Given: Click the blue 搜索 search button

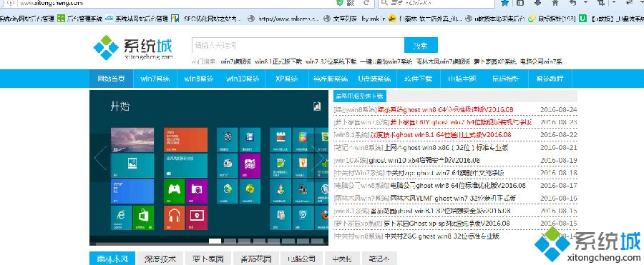Looking at the screenshot, I should pyautogui.click(x=421, y=45).
